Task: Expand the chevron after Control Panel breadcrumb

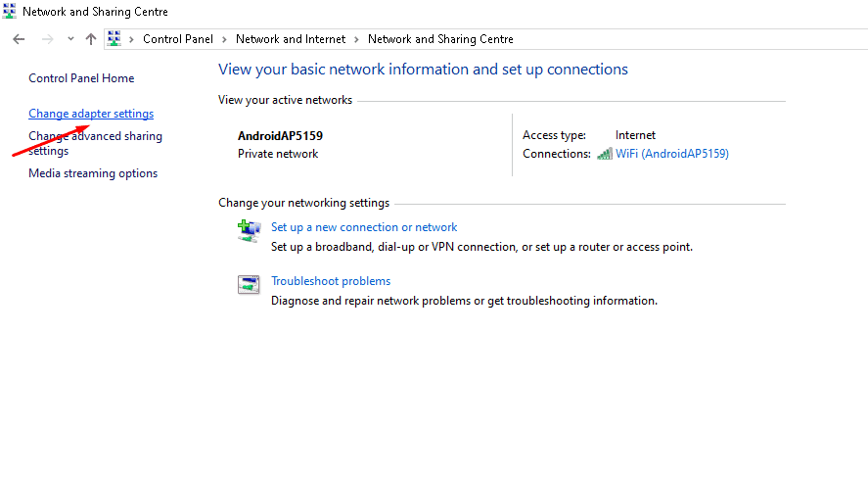Action: pyautogui.click(x=224, y=39)
